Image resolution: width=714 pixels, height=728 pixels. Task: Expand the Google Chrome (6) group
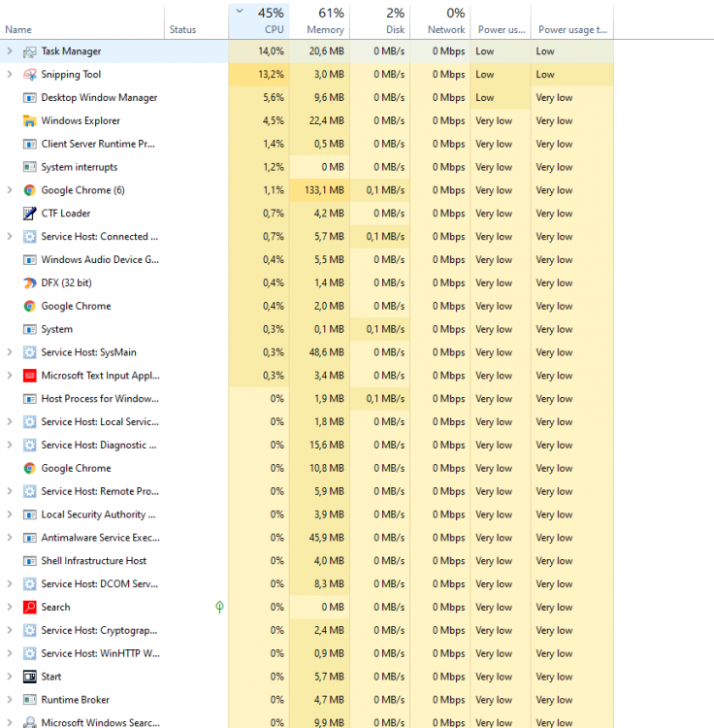pos(10,190)
